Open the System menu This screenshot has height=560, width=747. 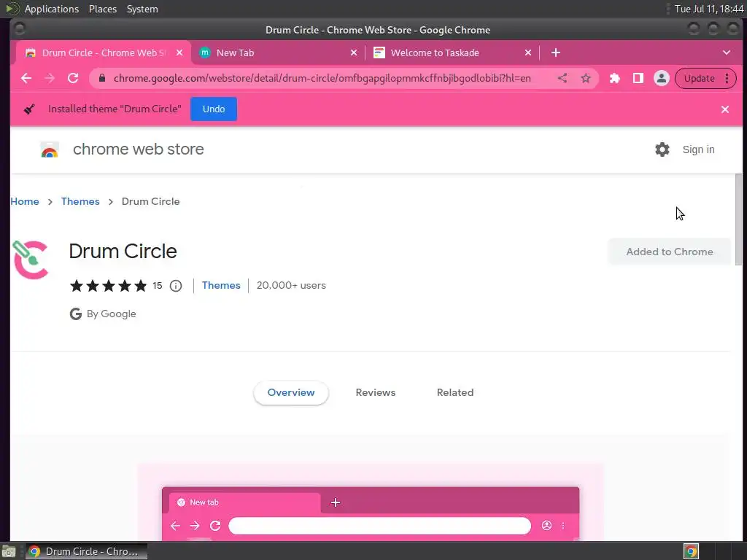point(142,9)
